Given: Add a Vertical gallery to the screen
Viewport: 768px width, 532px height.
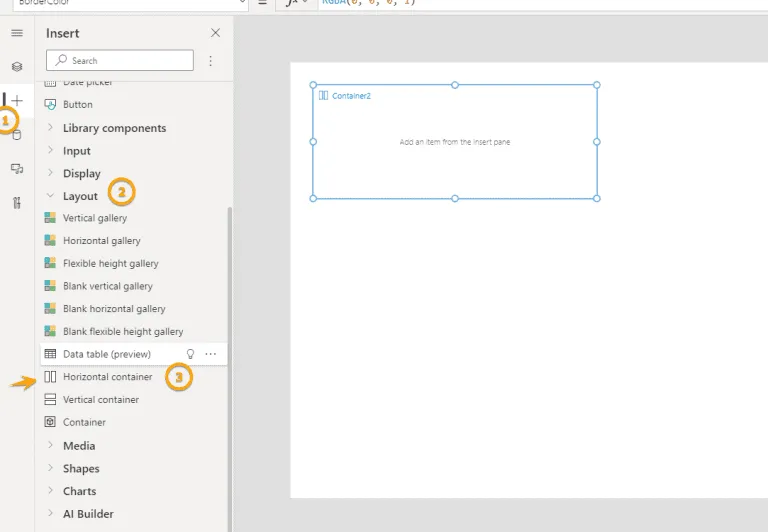Looking at the screenshot, I should (x=94, y=218).
